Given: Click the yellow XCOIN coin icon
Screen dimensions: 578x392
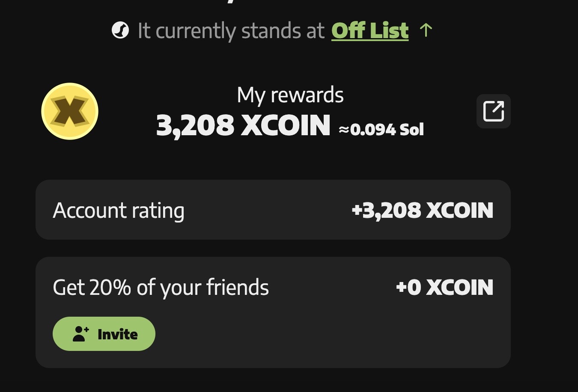Looking at the screenshot, I should (70, 111).
